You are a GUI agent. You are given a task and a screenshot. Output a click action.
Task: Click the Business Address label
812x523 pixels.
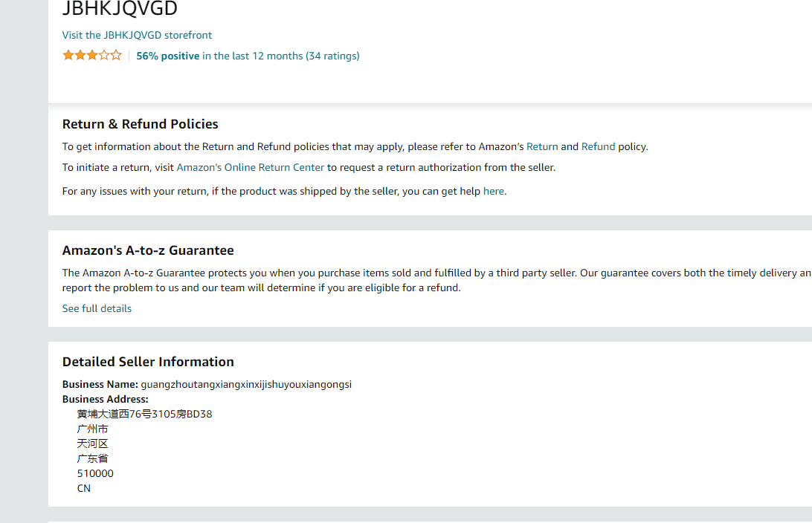pyautogui.click(x=105, y=399)
